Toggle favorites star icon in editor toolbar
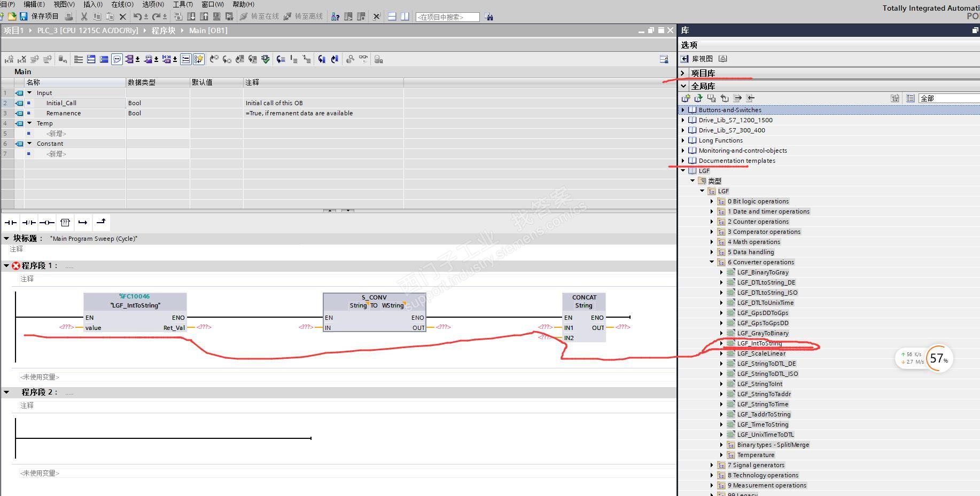The width and height of the screenshot is (980, 496). point(198,59)
